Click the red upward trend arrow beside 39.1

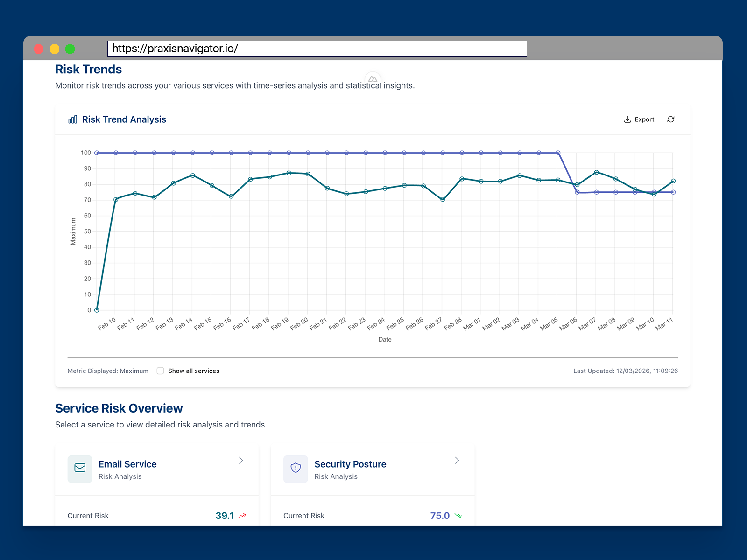pos(242,516)
